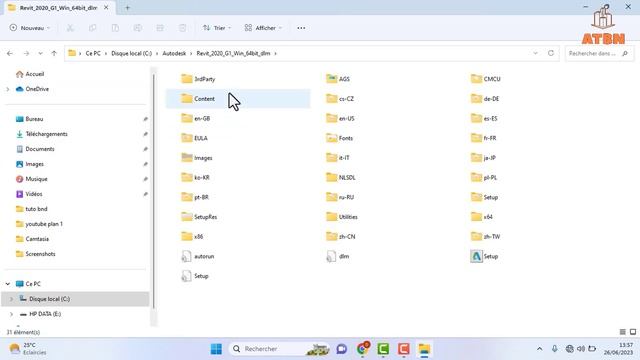
Task: Expand the HP DATA (E:) node
Action: click(11, 314)
